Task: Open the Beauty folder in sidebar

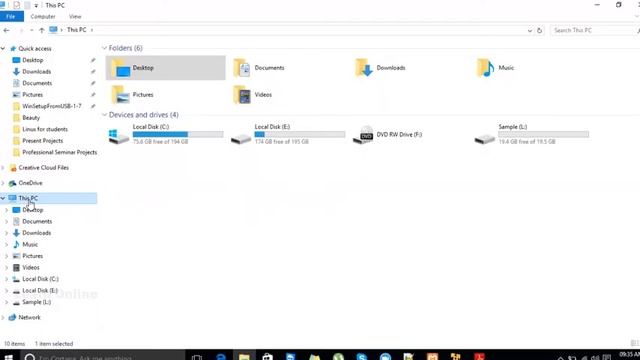Action: (31, 118)
